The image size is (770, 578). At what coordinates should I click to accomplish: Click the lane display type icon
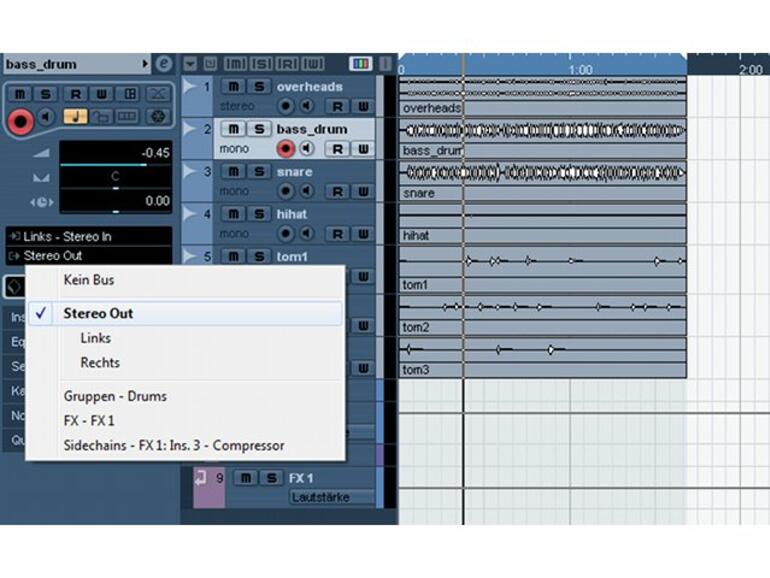[x=127, y=116]
